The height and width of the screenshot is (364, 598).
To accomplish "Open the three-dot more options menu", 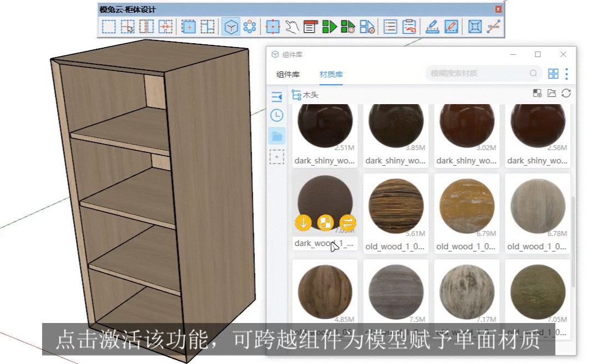I will (566, 74).
